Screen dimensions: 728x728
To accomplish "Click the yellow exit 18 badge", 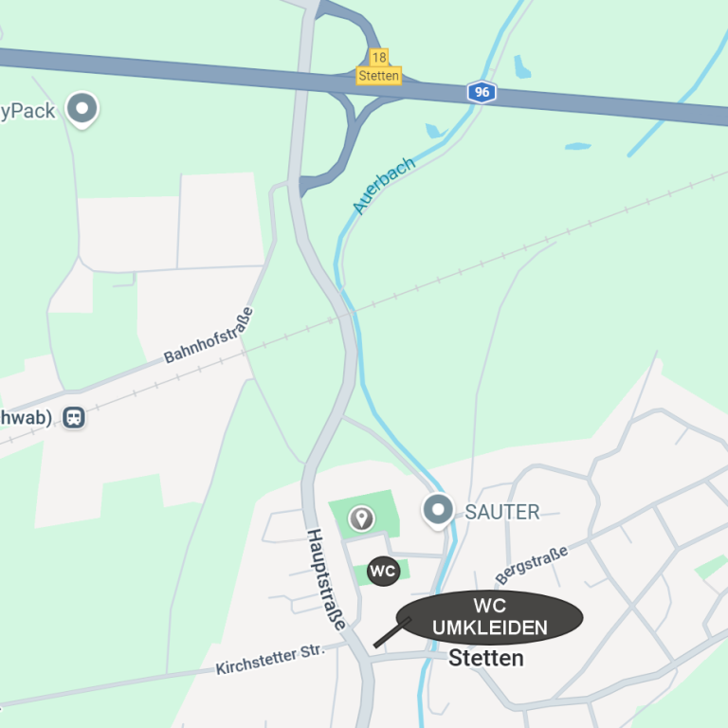I will [x=379, y=57].
